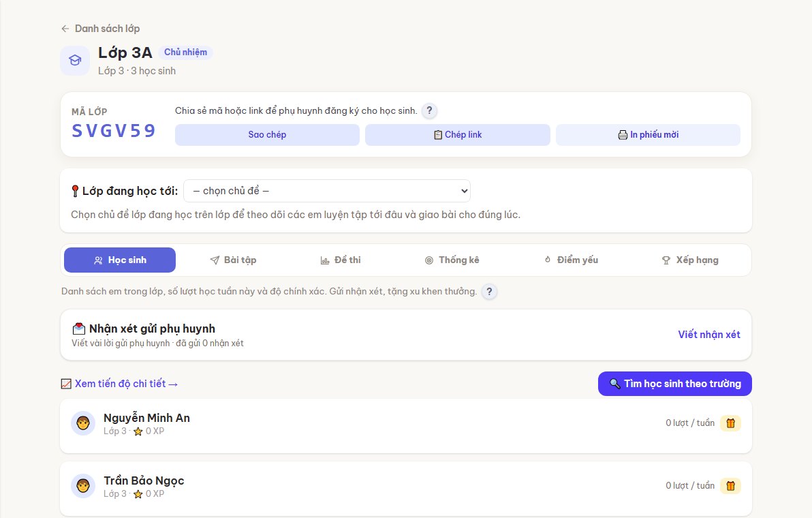Open the Đề thi tab

click(x=340, y=260)
